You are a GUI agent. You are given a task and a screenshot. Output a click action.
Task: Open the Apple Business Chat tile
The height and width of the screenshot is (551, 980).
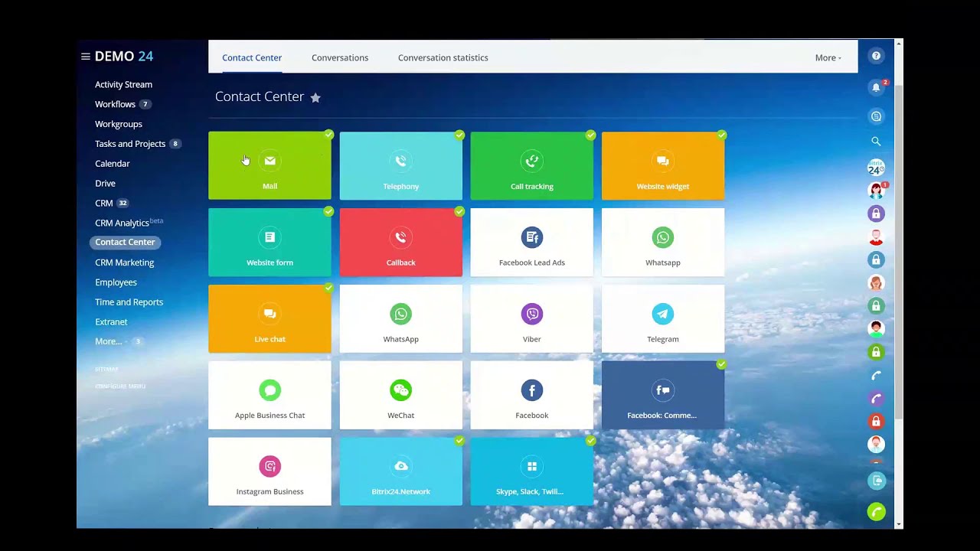269,395
